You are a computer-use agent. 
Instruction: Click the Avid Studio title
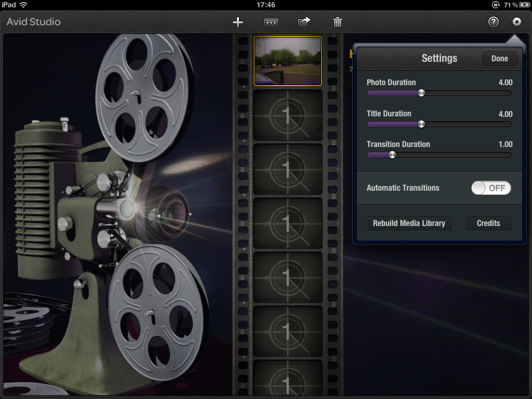tap(33, 22)
